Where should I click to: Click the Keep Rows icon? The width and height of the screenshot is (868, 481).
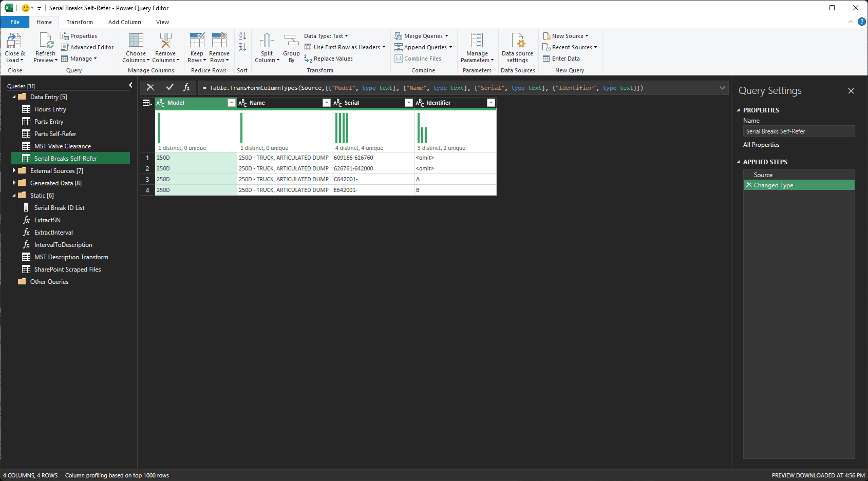[197, 41]
